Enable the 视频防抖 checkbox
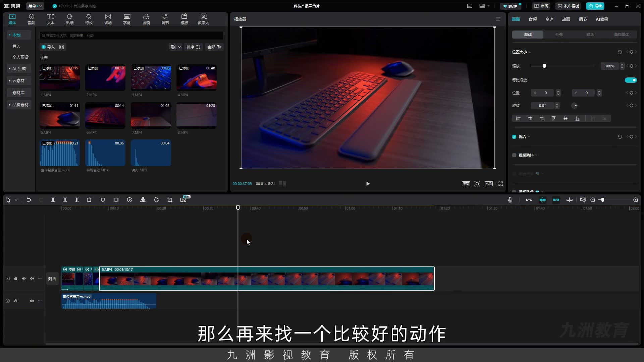 (514, 155)
